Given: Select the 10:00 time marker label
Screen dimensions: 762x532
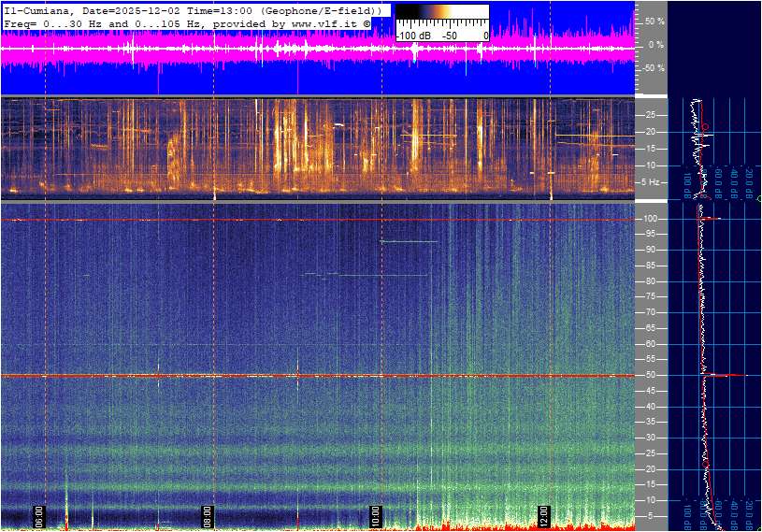Looking at the screenshot, I should [x=376, y=515].
